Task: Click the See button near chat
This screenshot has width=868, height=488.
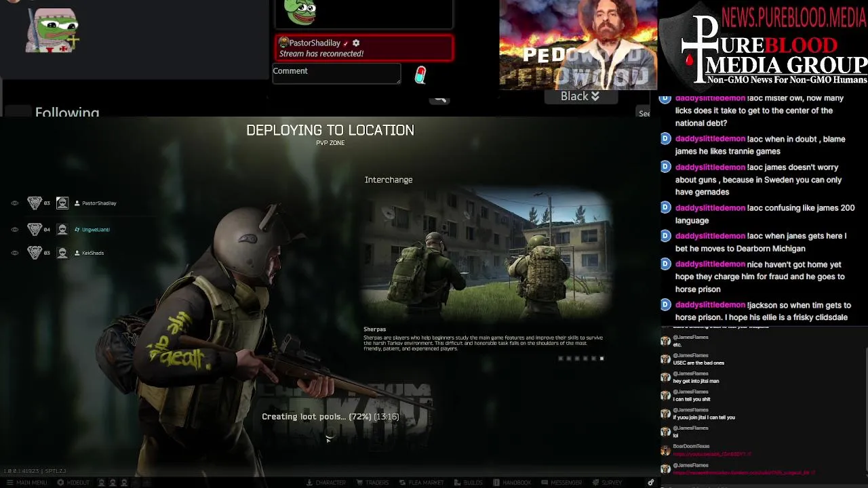Action: point(644,113)
